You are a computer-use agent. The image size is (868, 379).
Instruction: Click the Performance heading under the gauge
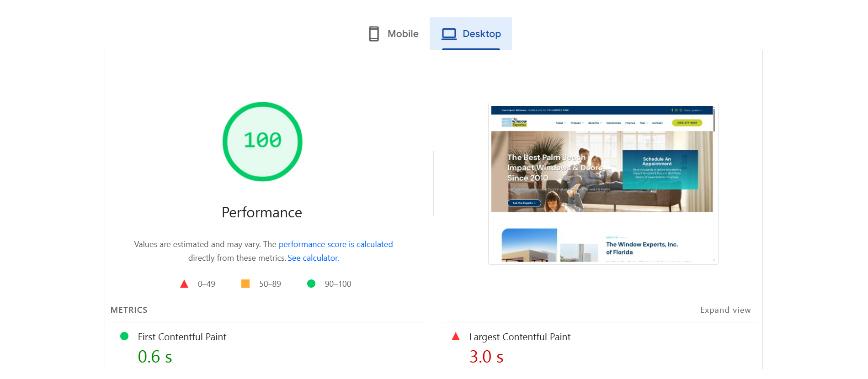[262, 212]
